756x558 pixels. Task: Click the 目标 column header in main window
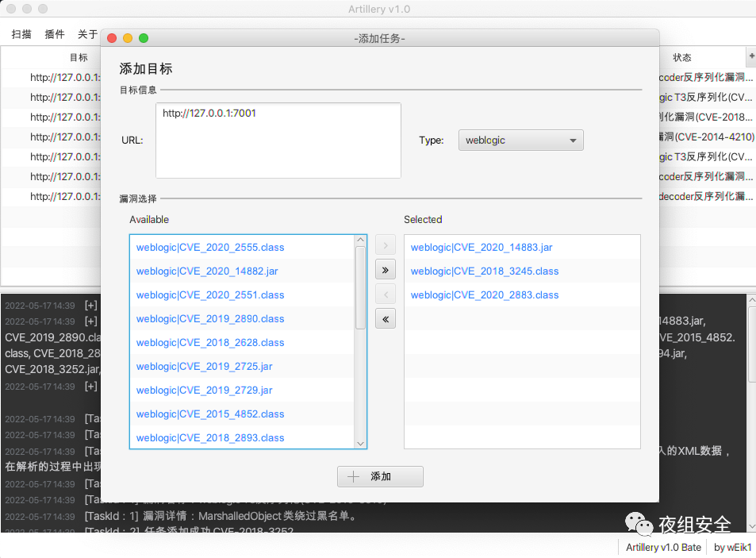coord(79,57)
